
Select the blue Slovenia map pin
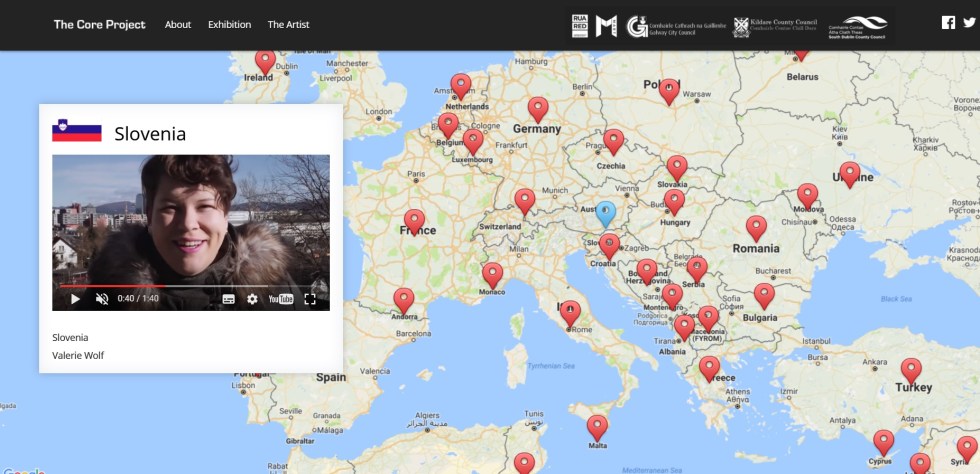pos(605,213)
